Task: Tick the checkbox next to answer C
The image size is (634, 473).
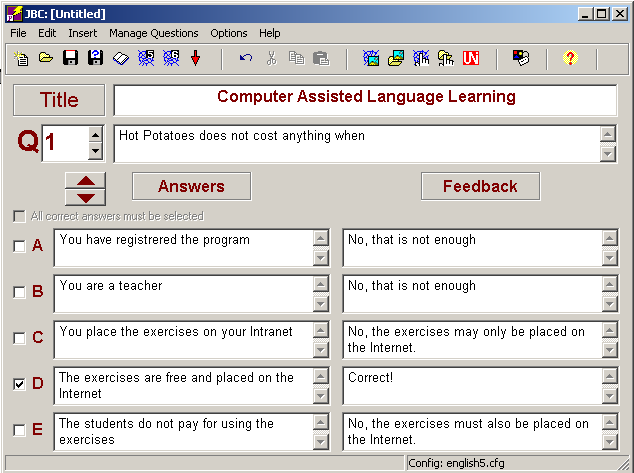Action: [x=19, y=338]
